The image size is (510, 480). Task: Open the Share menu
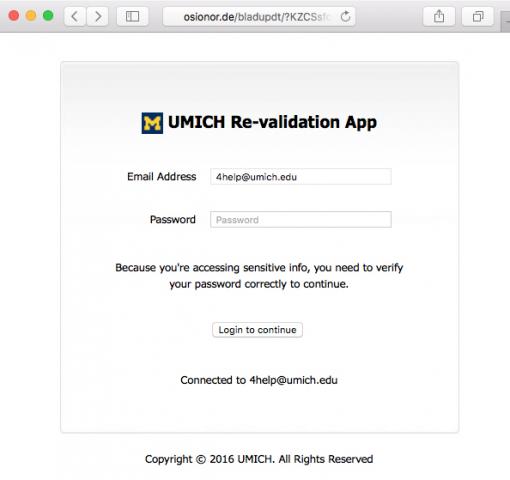pyautogui.click(x=439, y=16)
